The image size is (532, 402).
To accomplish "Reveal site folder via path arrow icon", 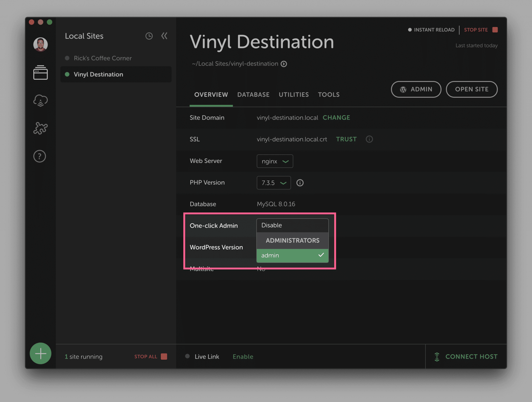I will coord(284,64).
